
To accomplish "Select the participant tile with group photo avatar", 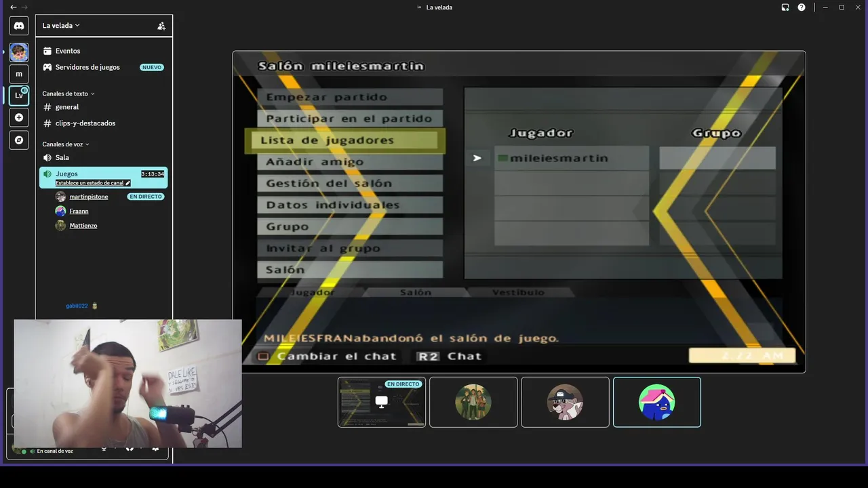I will 473,402.
